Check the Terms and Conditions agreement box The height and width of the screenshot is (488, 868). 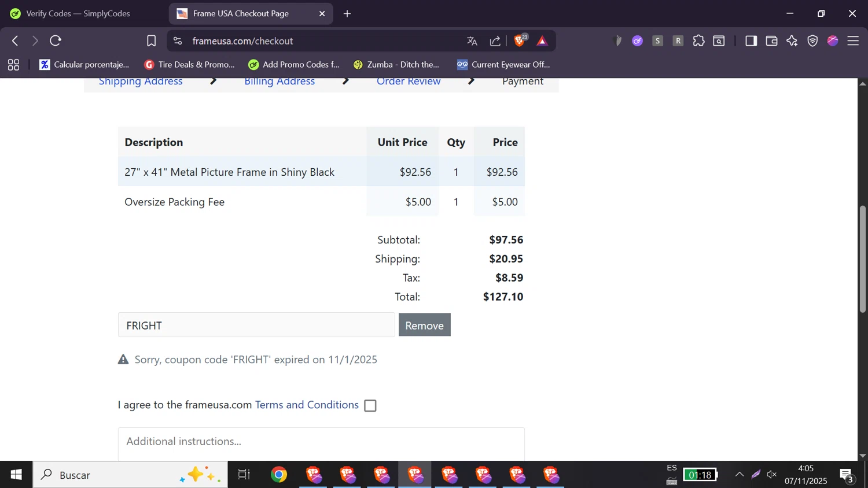coord(370,405)
